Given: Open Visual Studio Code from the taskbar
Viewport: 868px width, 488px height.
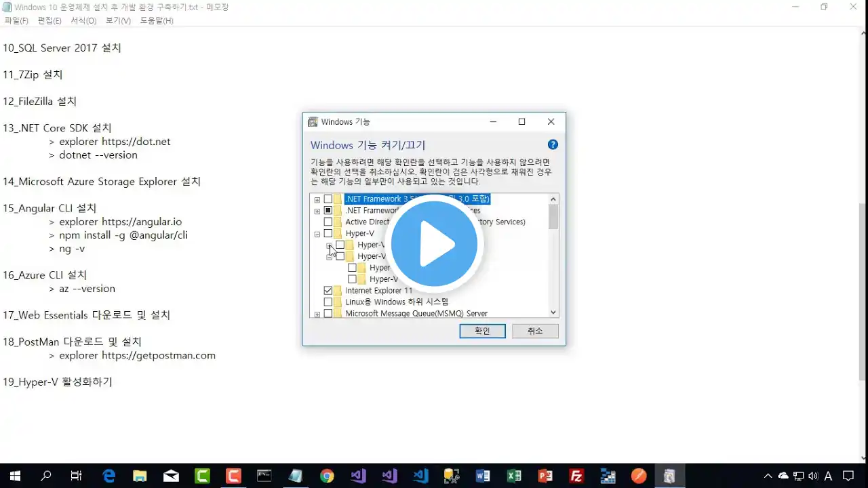Looking at the screenshot, I should (420, 476).
